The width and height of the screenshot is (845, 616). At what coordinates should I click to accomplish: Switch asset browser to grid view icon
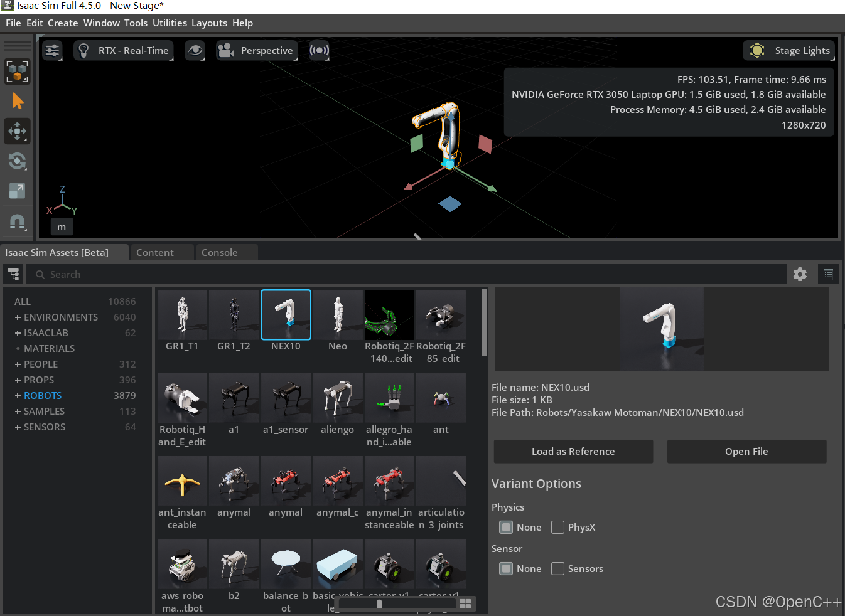pos(465,603)
